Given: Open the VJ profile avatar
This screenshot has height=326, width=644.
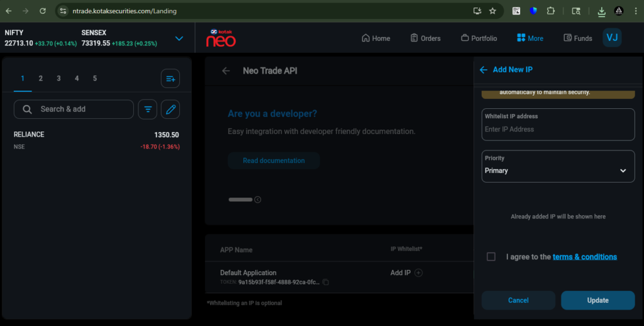Looking at the screenshot, I should click(x=612, y=38).
